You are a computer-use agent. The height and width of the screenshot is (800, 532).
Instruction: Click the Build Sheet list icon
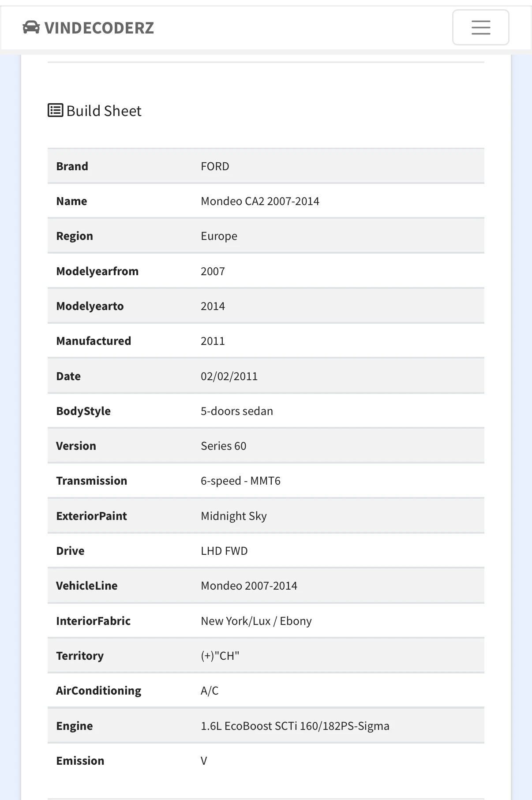pos(55,110)
